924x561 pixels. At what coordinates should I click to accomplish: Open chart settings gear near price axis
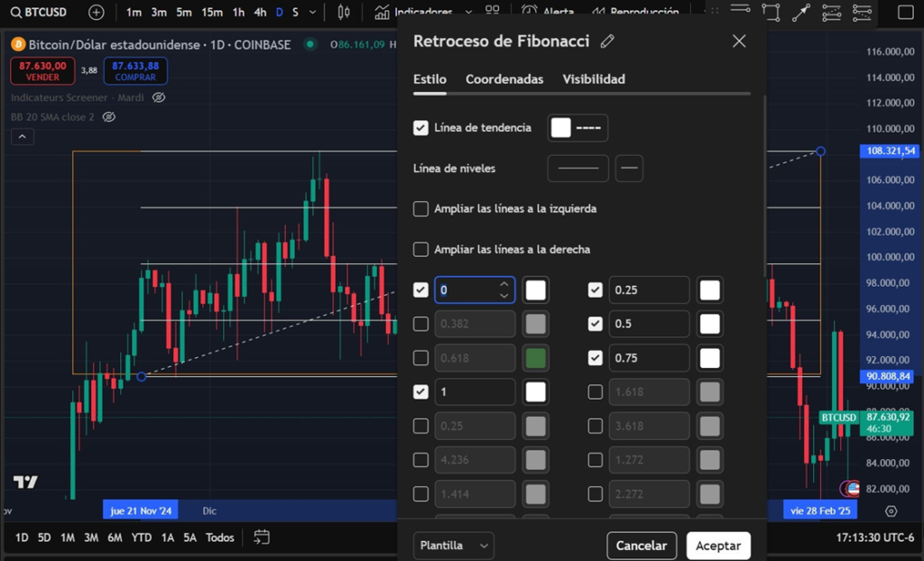(x=891, y=510)
